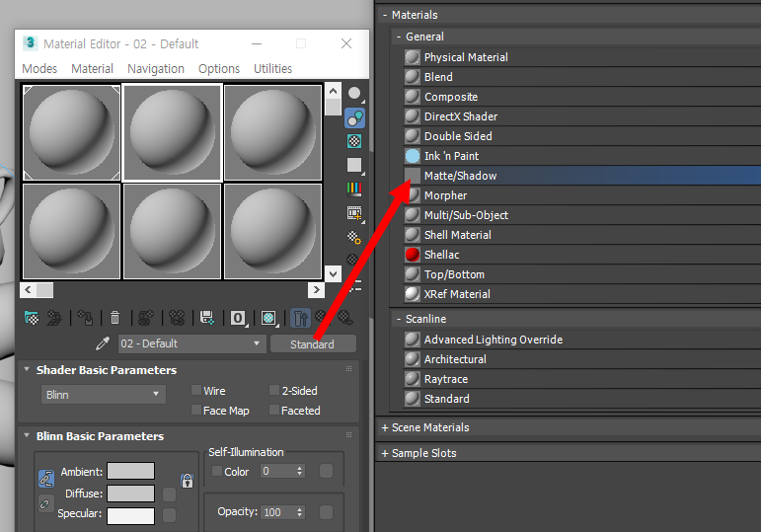Click the Diffuse map button square
Screen dimensions: 761x532
tap(169, 494)
